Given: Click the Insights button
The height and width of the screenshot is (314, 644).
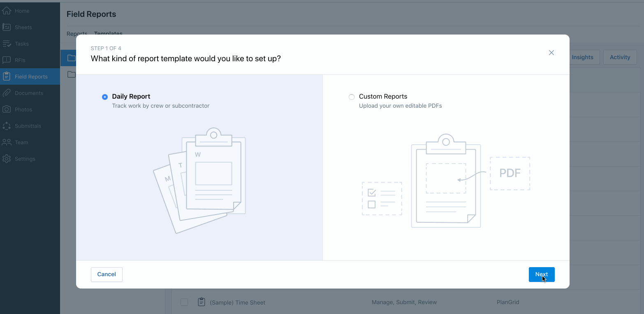Looking at the screenshot, I should coord(582,57).
